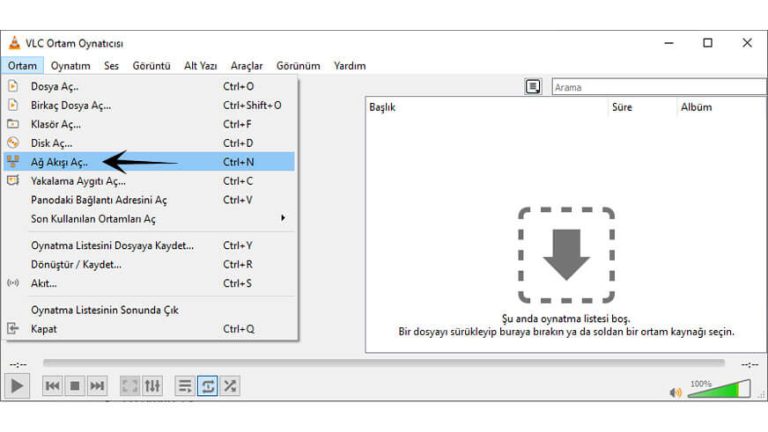Toggle the loop repeat mode
Screen dimensions: 768x432
(207, 386)
